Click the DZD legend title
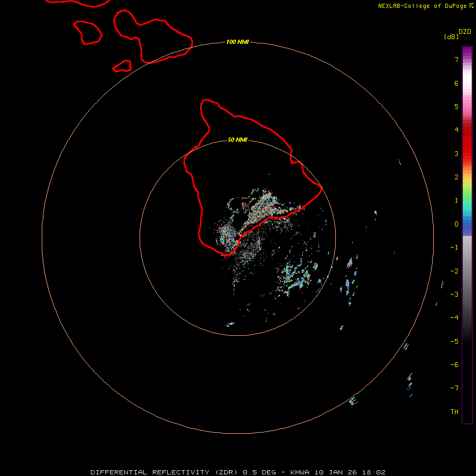 465,32
